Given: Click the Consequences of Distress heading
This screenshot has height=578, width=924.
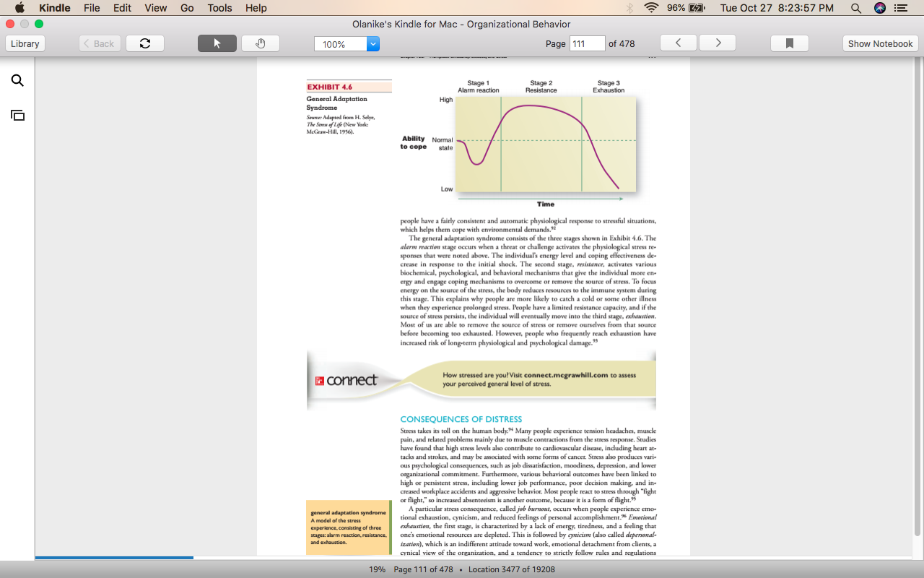Looking at the screenshot, I should 461,419.
